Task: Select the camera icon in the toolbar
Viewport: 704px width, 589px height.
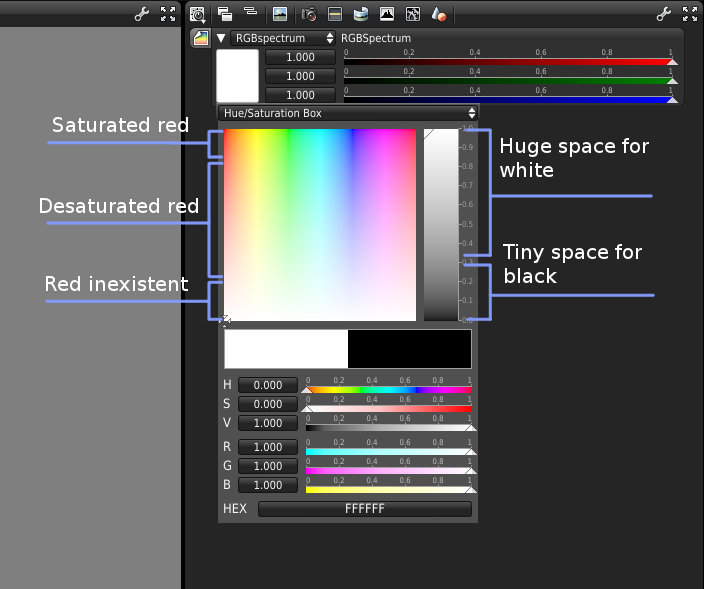Action: [x=309, y=14]
